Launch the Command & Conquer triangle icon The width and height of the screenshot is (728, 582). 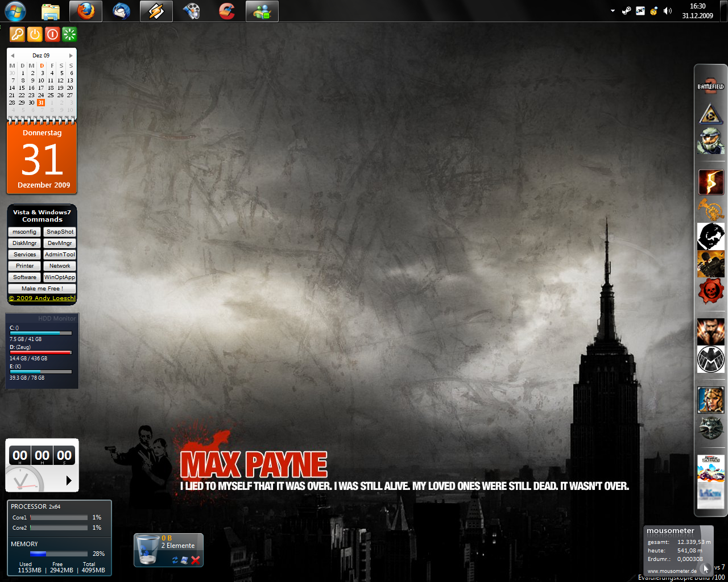point(711,114)
